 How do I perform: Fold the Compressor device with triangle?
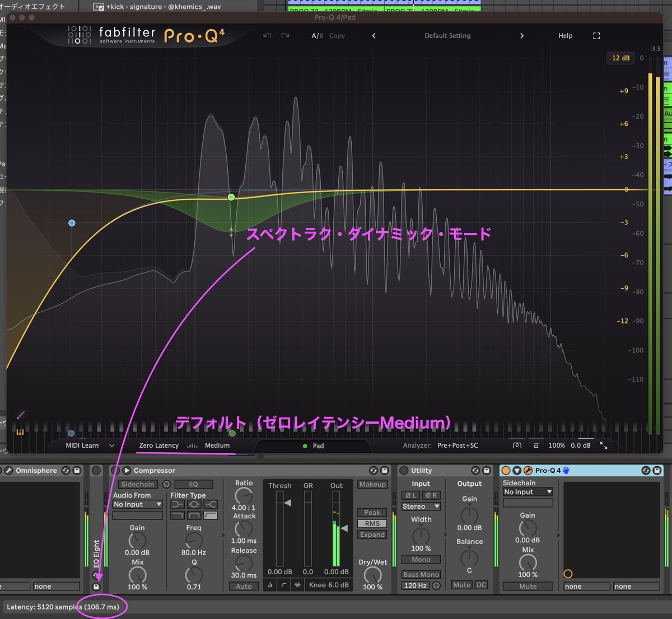[127, 471]
